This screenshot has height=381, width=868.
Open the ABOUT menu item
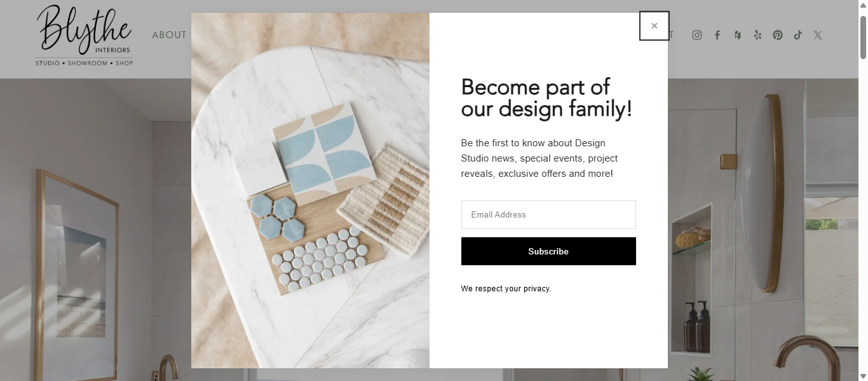(170, 35)
